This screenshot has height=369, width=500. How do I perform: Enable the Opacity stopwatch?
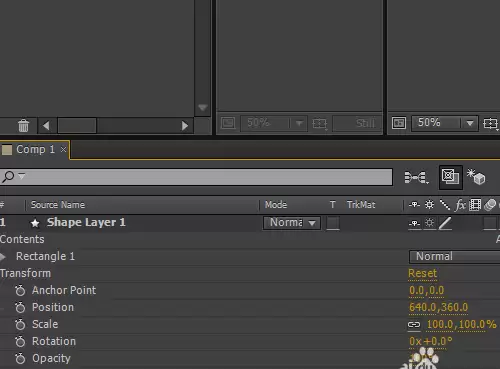coord(20,358)
